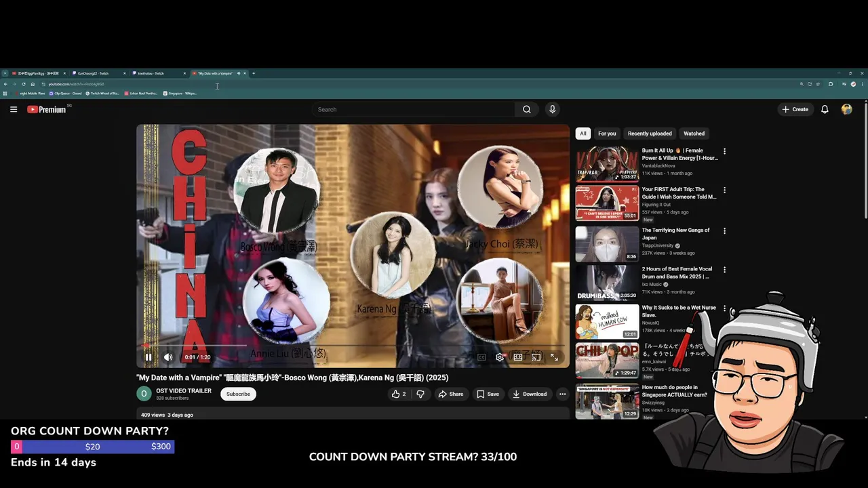Open the Urban Roof Pentho... bookmark
This screenshot has width=868, height=488.
click(142, 94)
